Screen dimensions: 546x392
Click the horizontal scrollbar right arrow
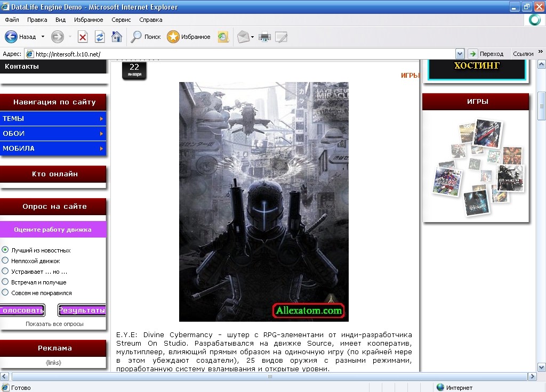coord(532,377)
